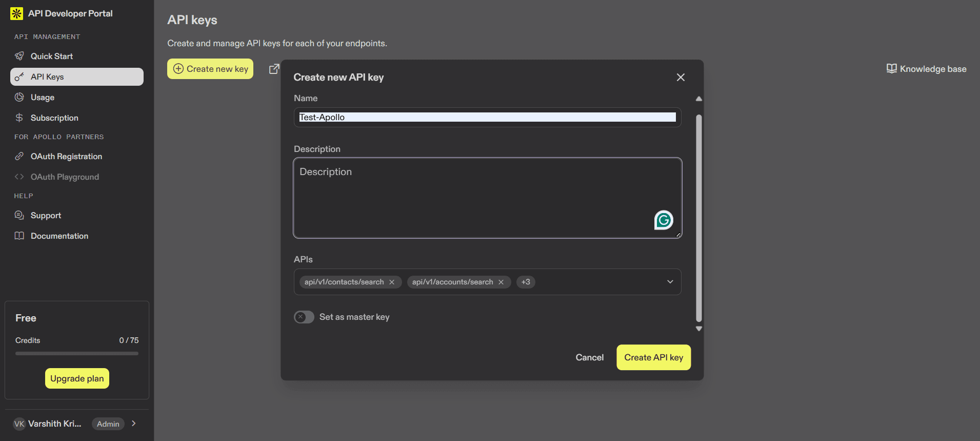Image resolution: width=980 pixels, height=441 pixels.
Task: Click the api/v1/contacts/search chip text
Action: (344, 282)
